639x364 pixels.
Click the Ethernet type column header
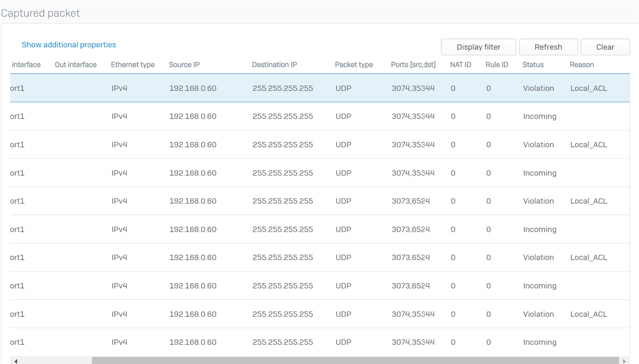(x=133, y=65)
